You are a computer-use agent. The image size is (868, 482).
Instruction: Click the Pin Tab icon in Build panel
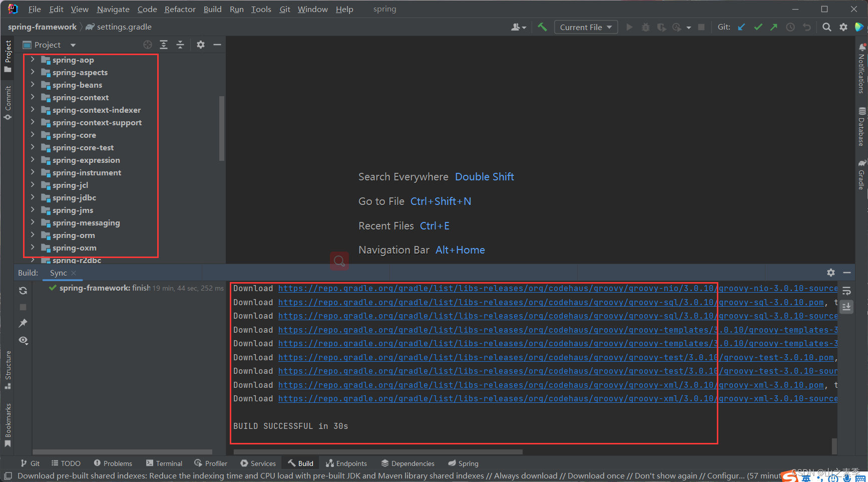(23, 323)
